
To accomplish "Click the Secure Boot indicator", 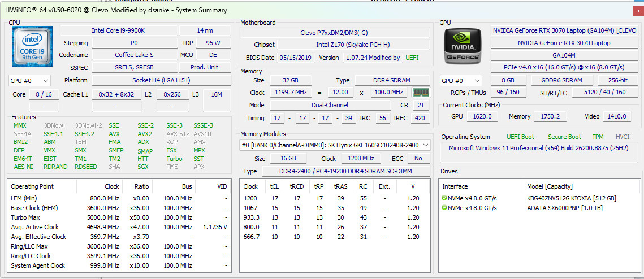I will click(x=564, y=137).
